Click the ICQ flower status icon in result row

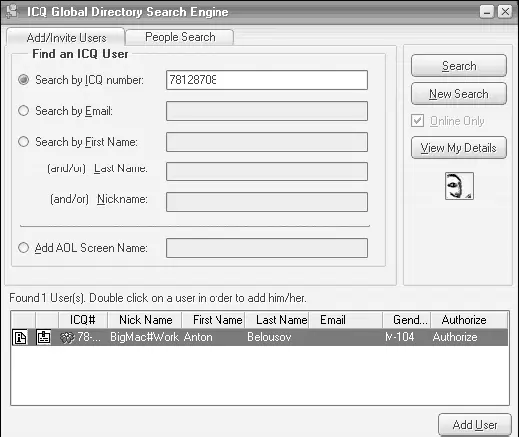point(67,338)
